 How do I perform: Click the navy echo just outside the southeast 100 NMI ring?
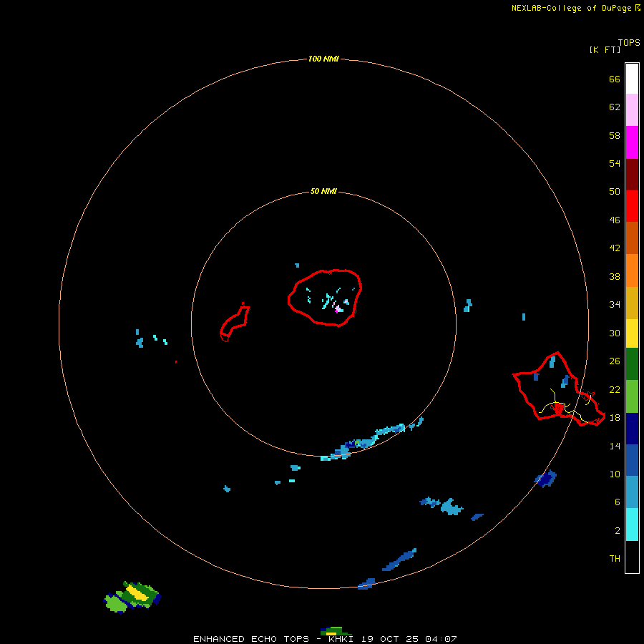(546, 479)
